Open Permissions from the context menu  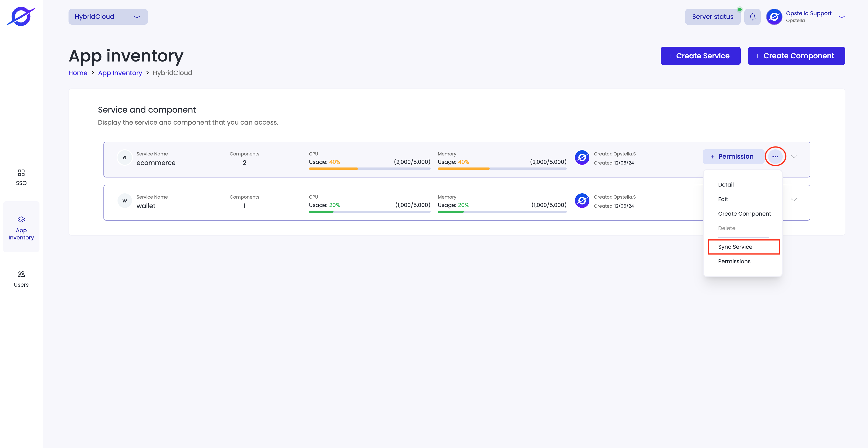click(734, 261)
